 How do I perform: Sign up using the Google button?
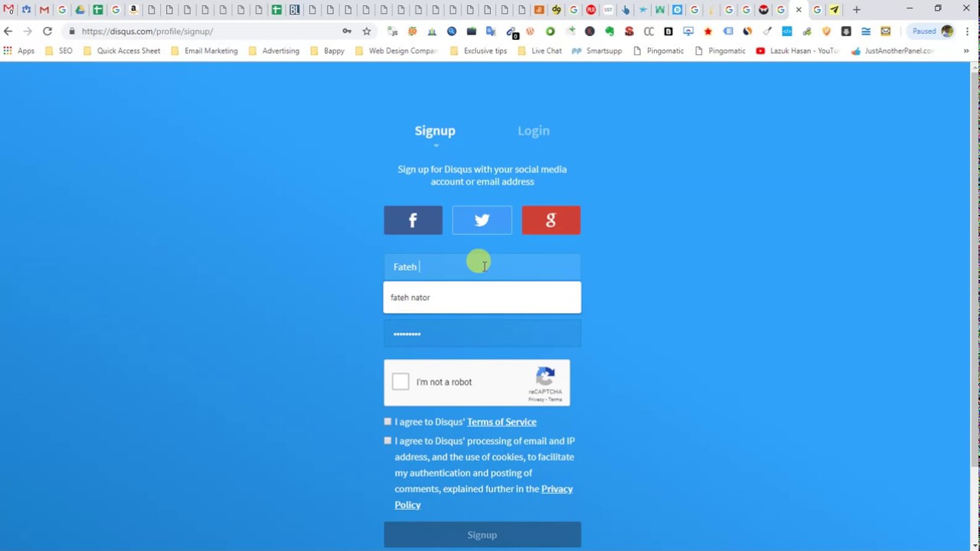tap(550, 220)
